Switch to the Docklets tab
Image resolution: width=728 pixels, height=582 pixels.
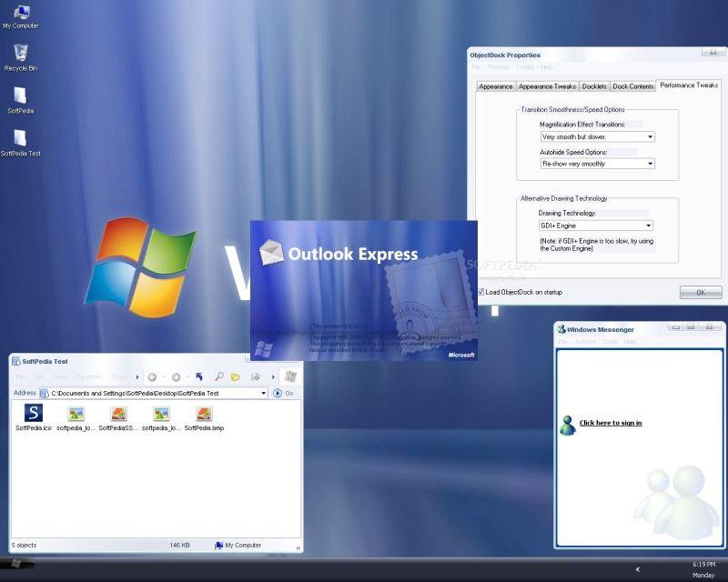pos(594,86)
